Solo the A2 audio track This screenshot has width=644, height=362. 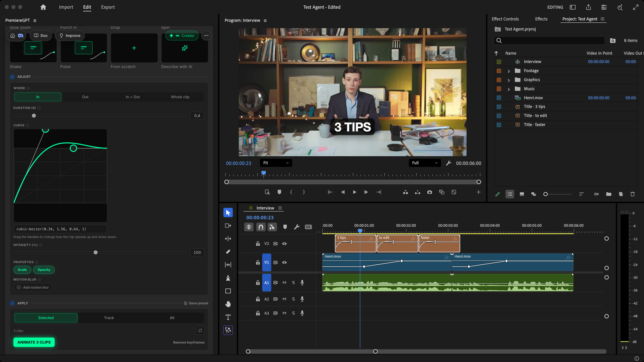[x=293, y=299]
